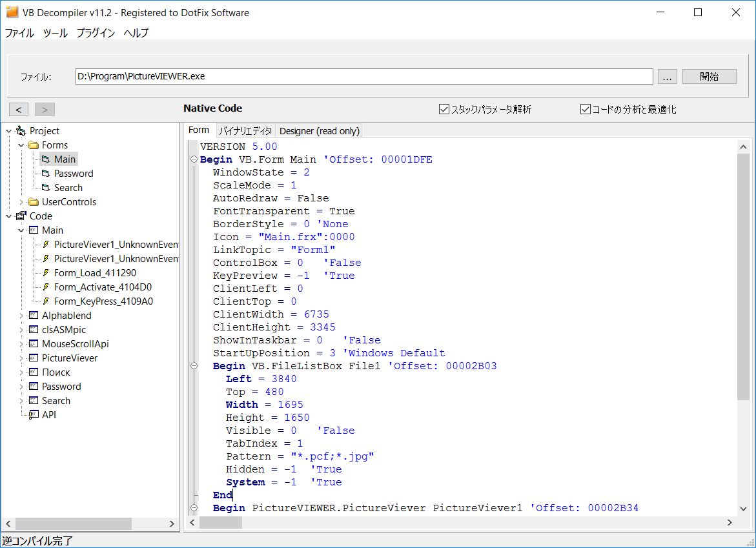
Task: Open the ファイル menu
Action: coord(19,33)
